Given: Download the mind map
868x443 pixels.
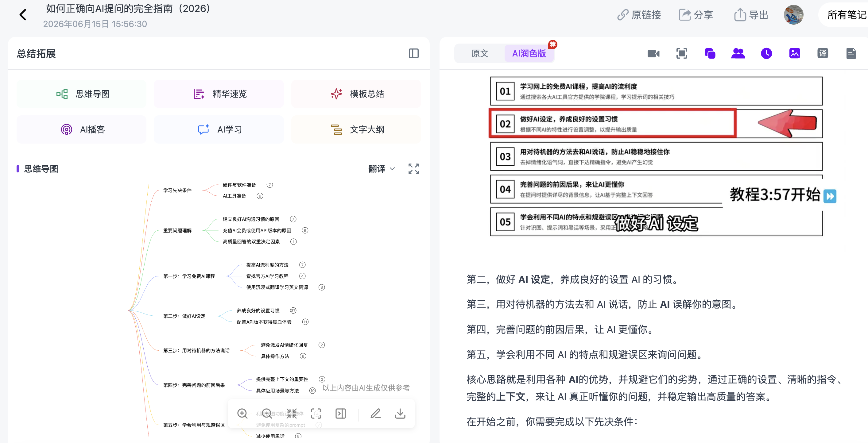Looking at the screenshot, I should [x=400, y=414].
